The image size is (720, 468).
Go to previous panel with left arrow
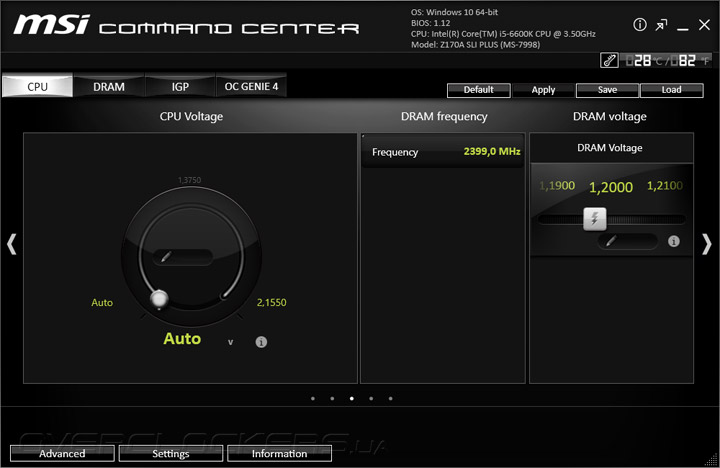click(x=11, y=244)
